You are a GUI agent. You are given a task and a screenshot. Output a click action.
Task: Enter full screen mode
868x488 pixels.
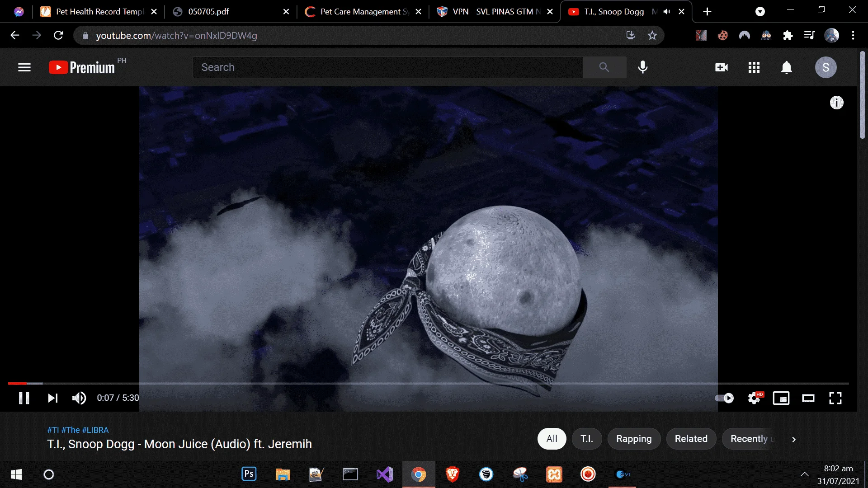835,398
